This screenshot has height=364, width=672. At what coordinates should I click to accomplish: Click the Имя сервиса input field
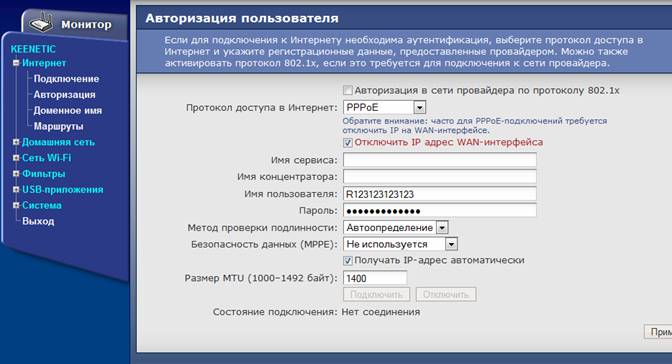click(x=440, y=160)
